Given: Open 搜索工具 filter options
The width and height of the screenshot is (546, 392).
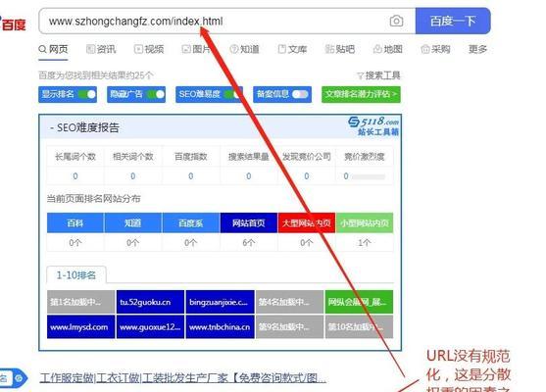Looking at the screenshot, I should [378, 75].
